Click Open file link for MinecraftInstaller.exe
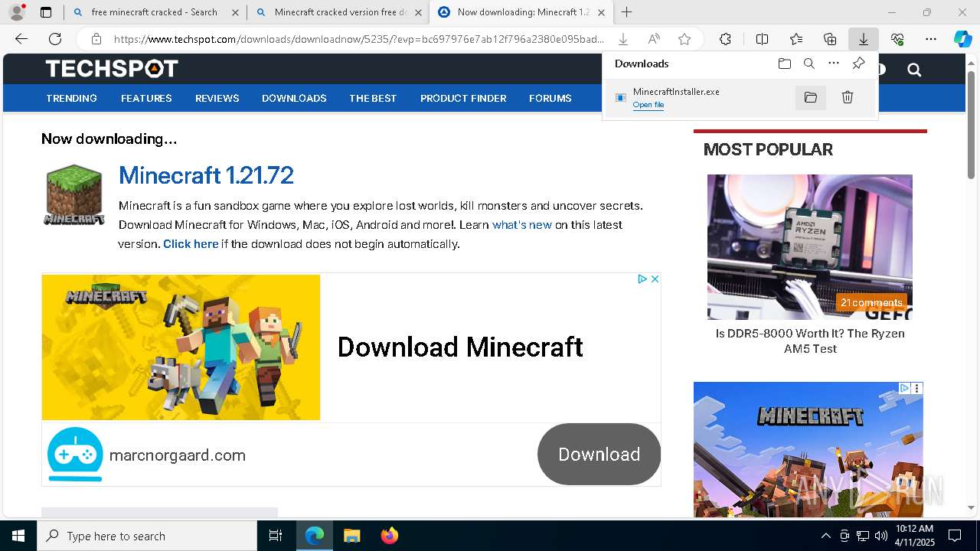 [x=648, y=105]
